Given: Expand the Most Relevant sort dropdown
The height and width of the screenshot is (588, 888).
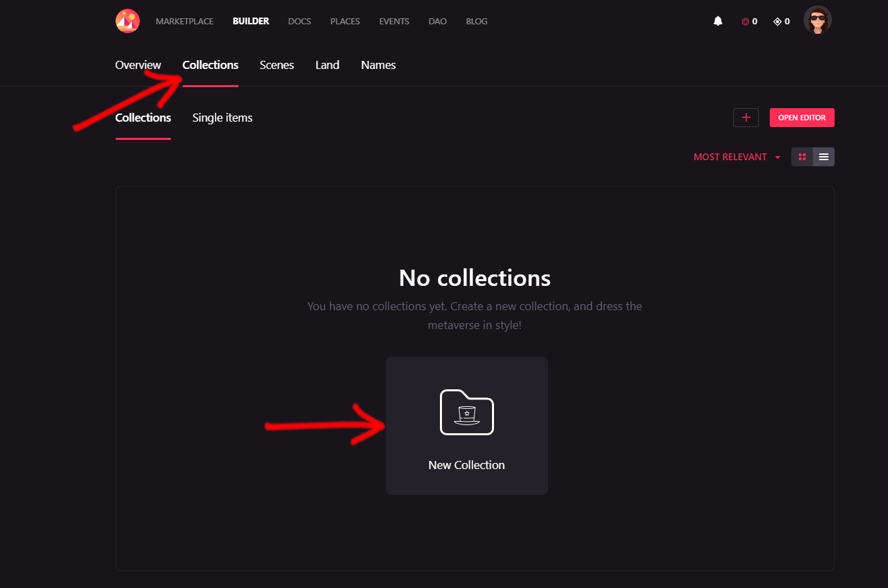Looking at the screenshot, I should pos(730,157).
